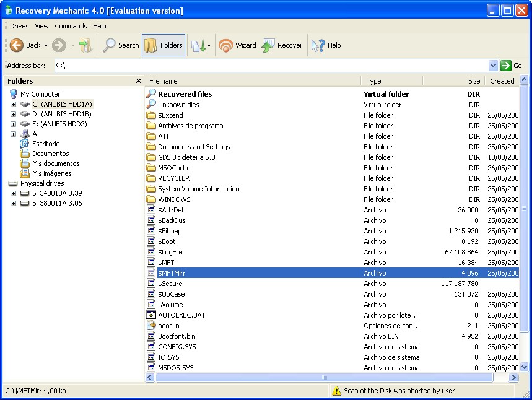
Task: Select the $LogFile row
Action: tap(333, 252)
